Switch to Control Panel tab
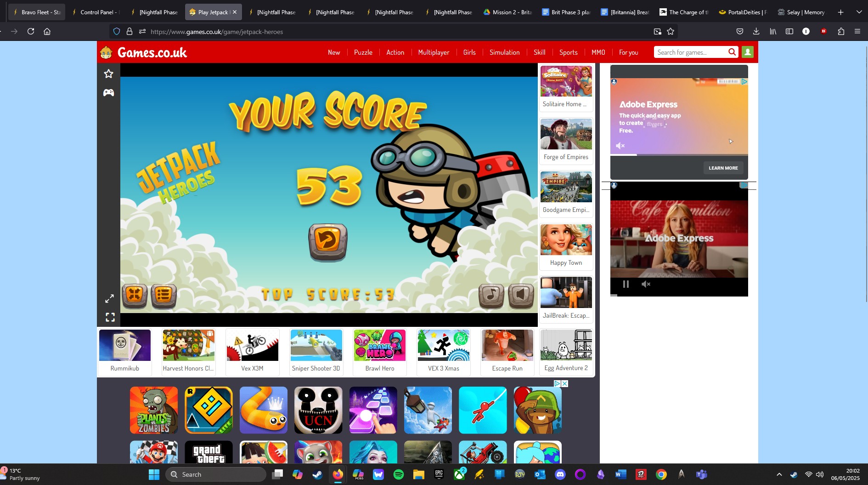 [x=95, y=12]
